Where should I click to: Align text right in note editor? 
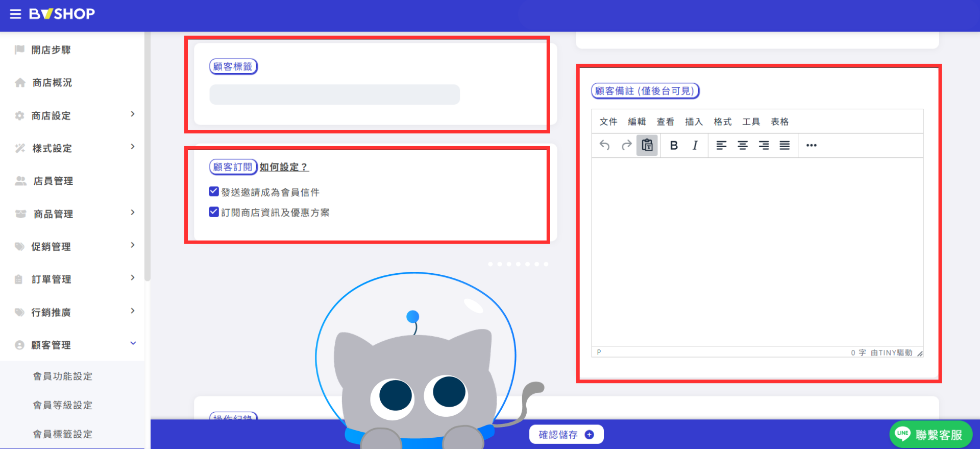(764, 146)
